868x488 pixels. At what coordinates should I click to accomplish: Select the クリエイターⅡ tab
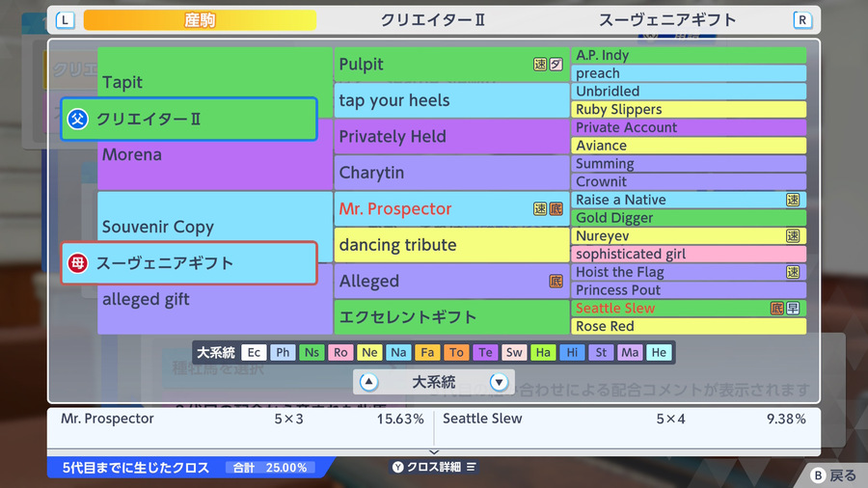click(x=433, y=20)
